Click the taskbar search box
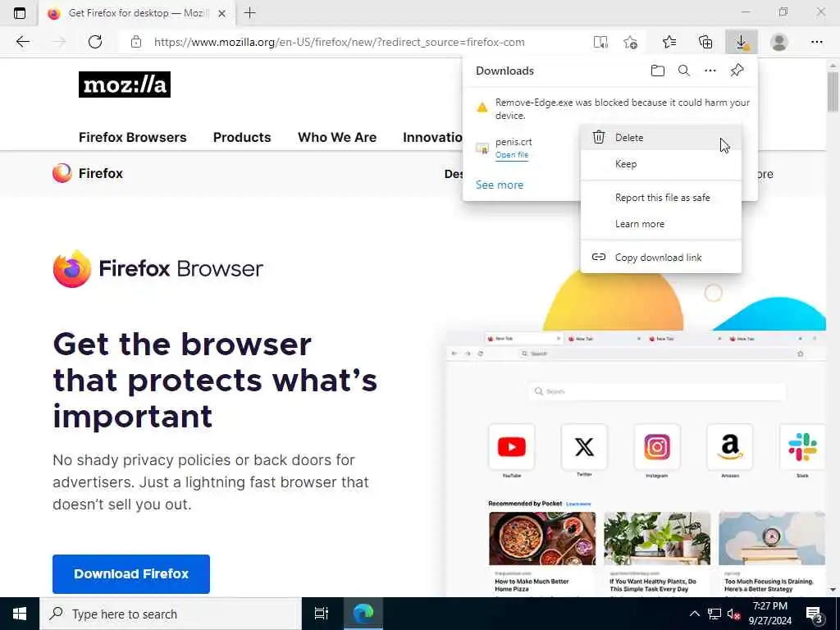840x630 pixels. click(x=171, y=614)
